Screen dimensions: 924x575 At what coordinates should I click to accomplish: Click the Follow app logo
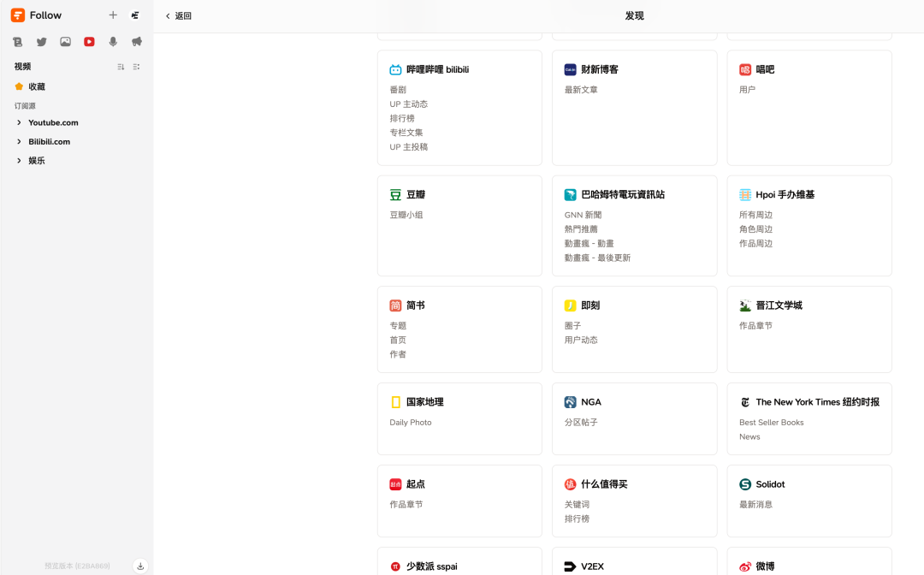pos(18,15)
